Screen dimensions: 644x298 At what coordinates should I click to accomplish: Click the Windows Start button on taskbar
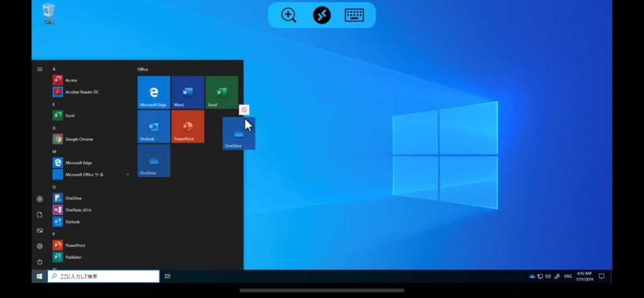(40, 277)
